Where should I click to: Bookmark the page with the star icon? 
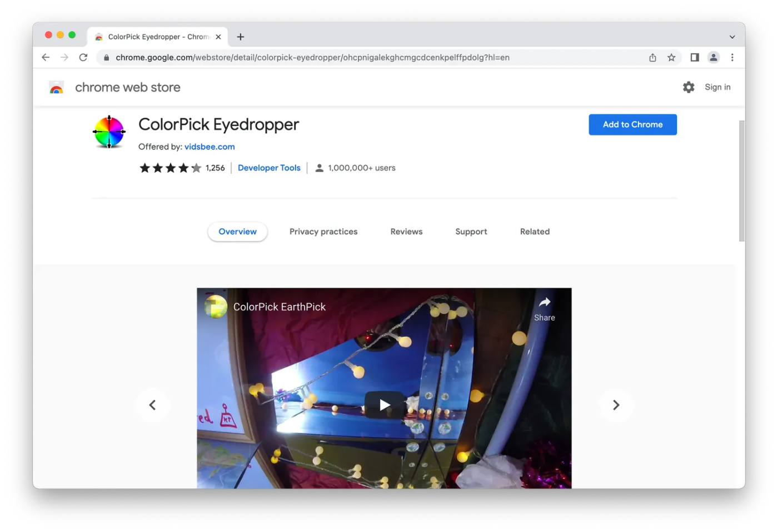click(671, 57)
